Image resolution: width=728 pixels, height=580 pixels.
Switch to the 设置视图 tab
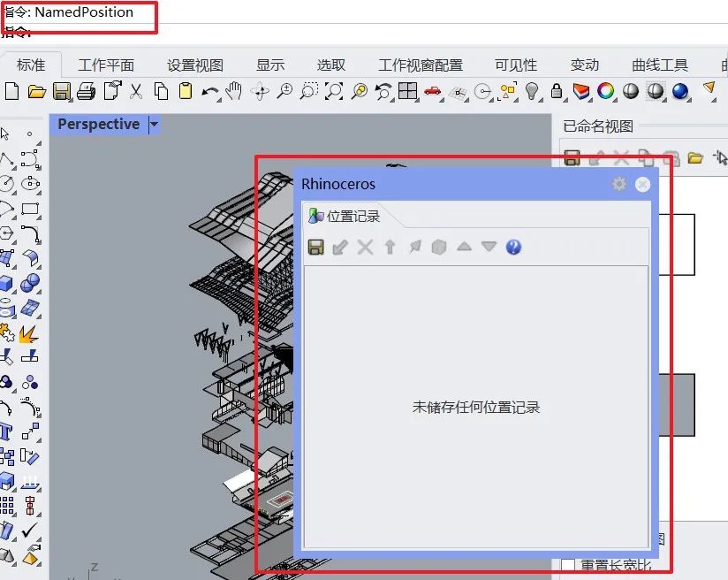click(195, 65)
